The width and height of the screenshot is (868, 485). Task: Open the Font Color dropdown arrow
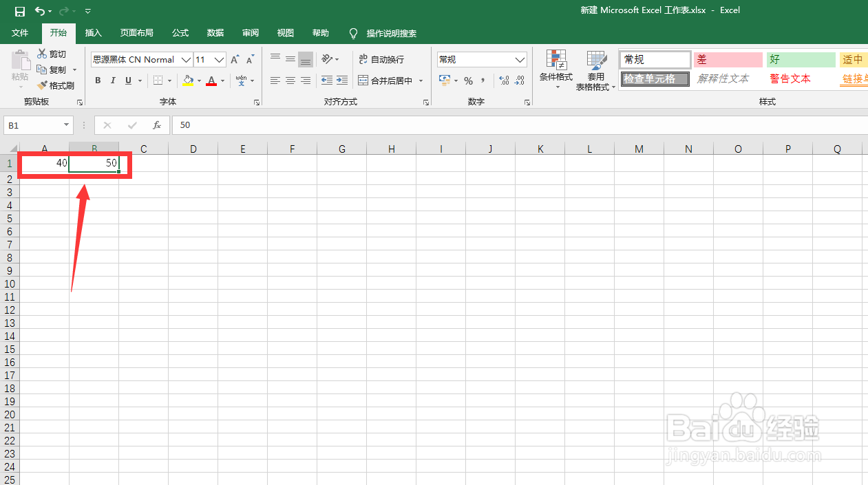(222, 81)
